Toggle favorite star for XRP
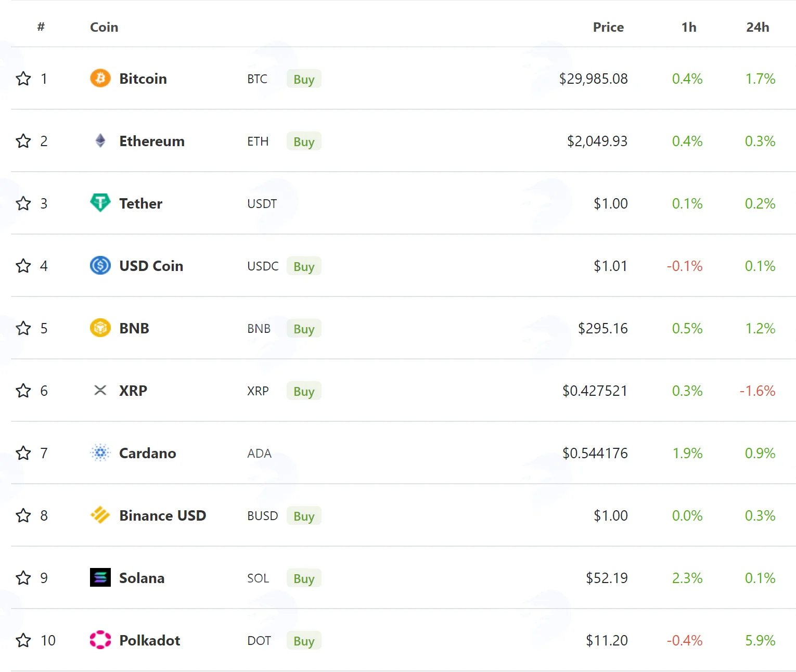Screen dimensions: 796x672 coord(23,391)
